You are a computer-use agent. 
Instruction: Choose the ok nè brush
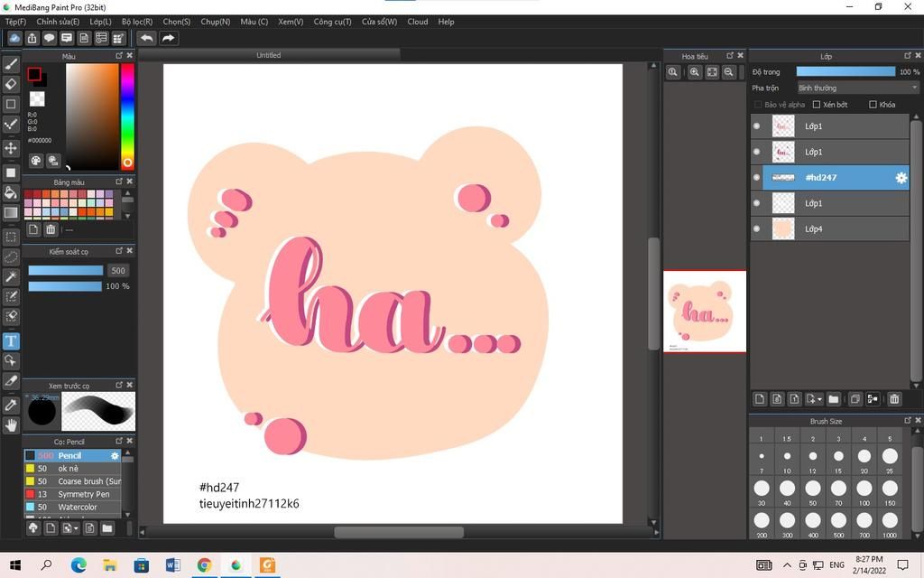click(72, 469)
